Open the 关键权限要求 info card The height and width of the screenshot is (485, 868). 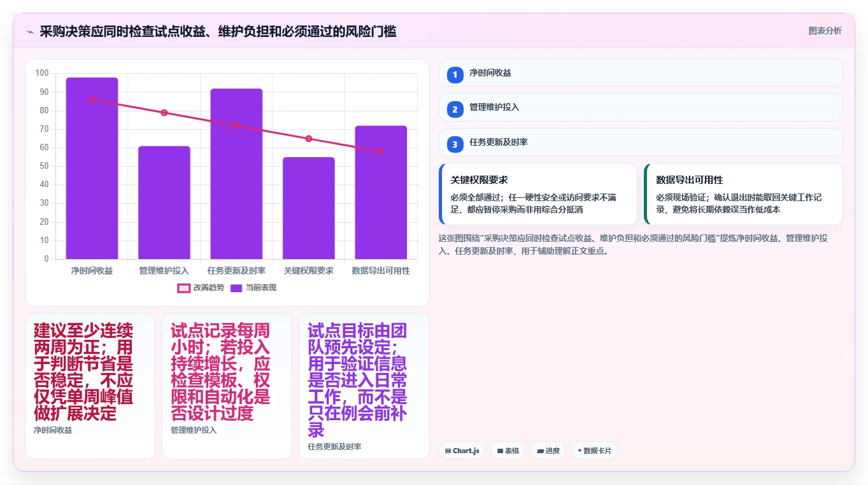click(538, 194)
